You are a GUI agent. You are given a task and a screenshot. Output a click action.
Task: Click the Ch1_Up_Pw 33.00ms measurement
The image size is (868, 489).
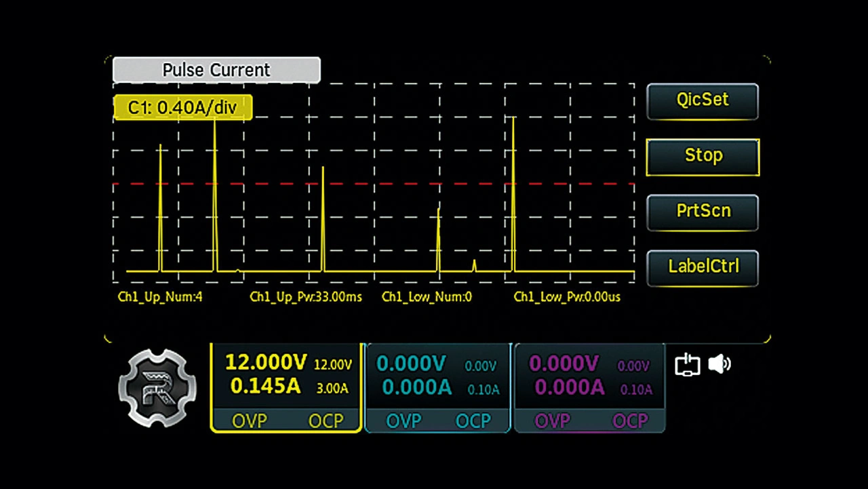(x=305, y=297)
